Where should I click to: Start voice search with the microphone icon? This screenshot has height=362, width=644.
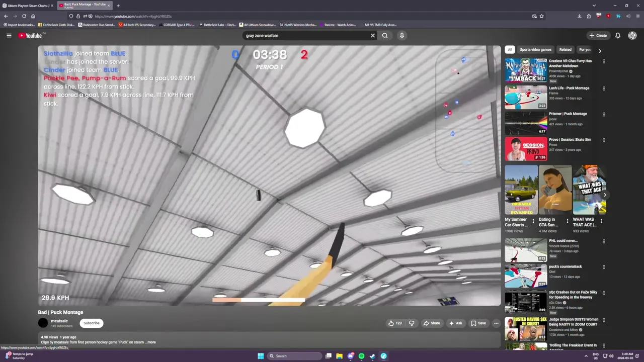(401, 35)
